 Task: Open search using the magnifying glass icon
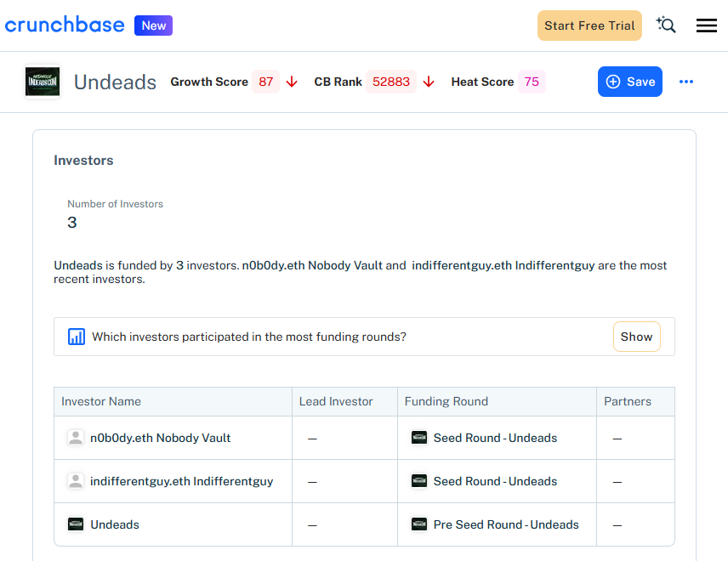(x=666, y=25)
